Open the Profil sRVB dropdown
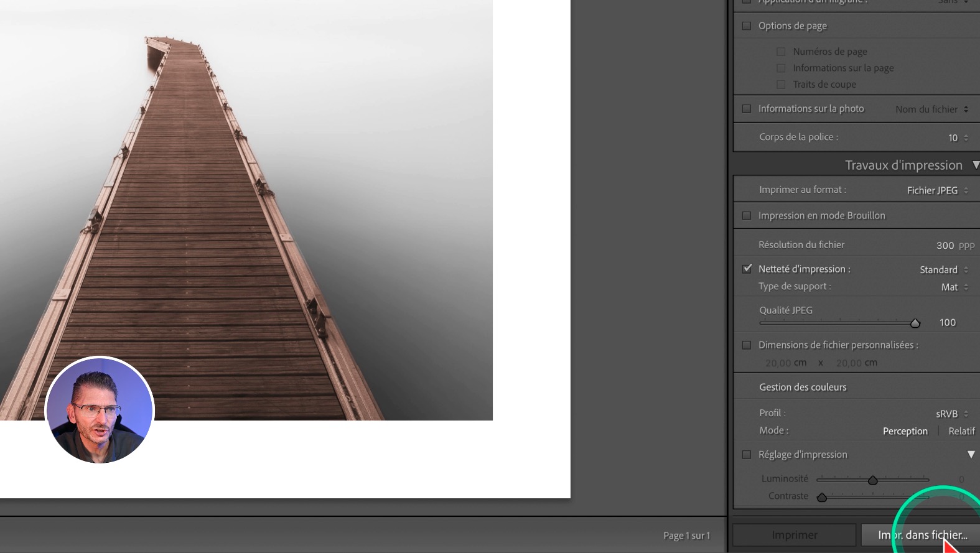The width and height of the screenshot is (980, 553). [x=951, y=414]
